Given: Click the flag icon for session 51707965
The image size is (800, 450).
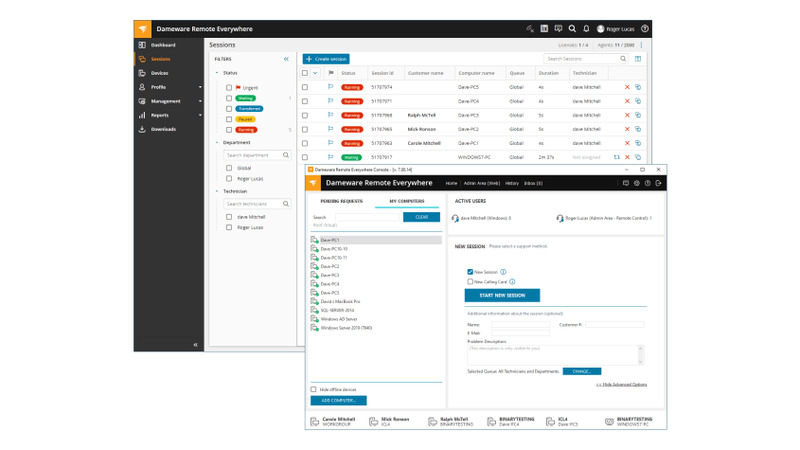Looking at the screenshot, I should [x=330, y=129].
